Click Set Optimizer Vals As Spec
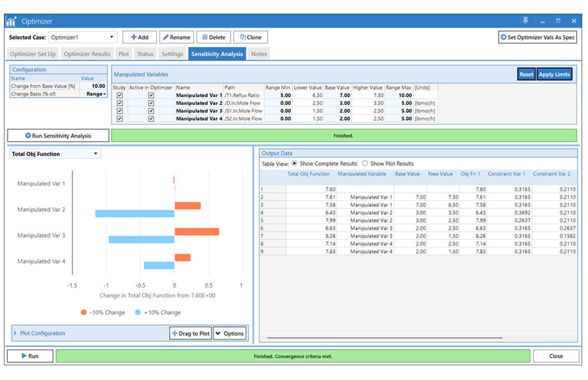 538,37
